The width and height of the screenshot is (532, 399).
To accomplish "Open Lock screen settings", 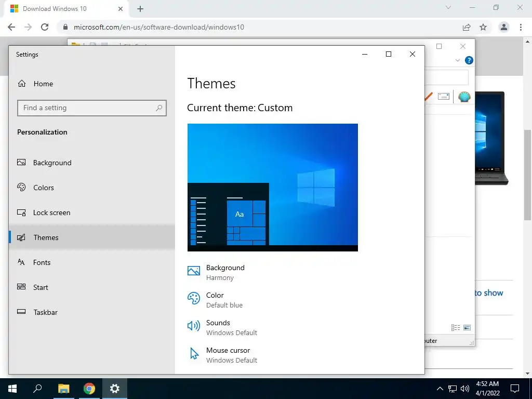I will 91,212.
